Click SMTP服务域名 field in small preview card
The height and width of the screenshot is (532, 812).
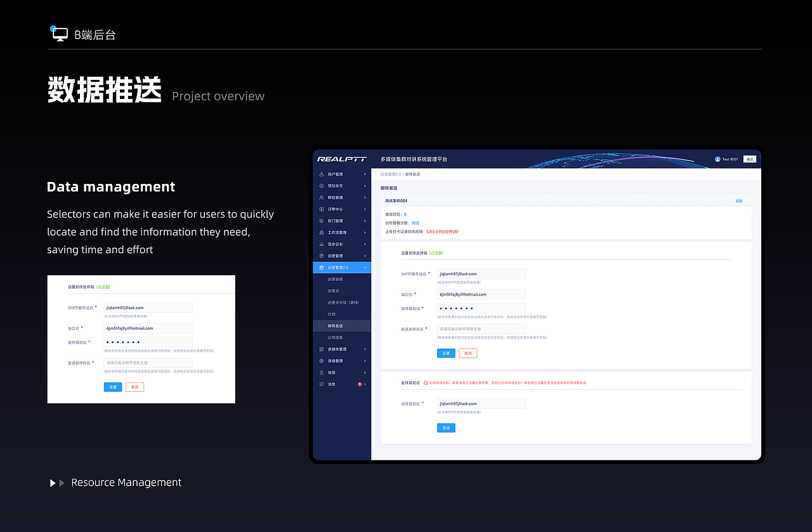click(148, 308)
